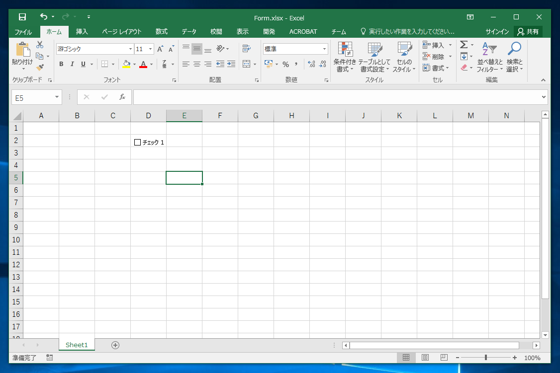The width and height of the screenshot is (560, 373).
Task: Switch to Page Layout view in status bar
Action: pyautogui.click(x=425, y=357)
